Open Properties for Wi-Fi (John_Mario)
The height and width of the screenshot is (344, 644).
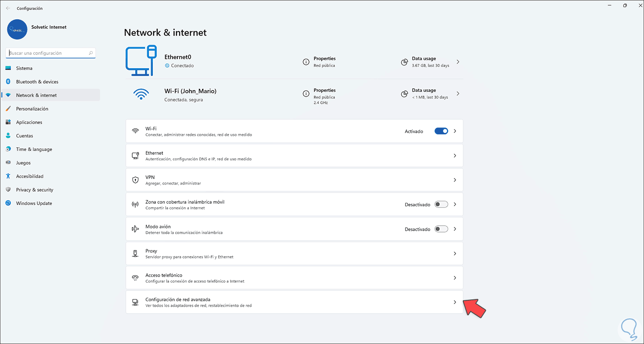click(325, 91)
